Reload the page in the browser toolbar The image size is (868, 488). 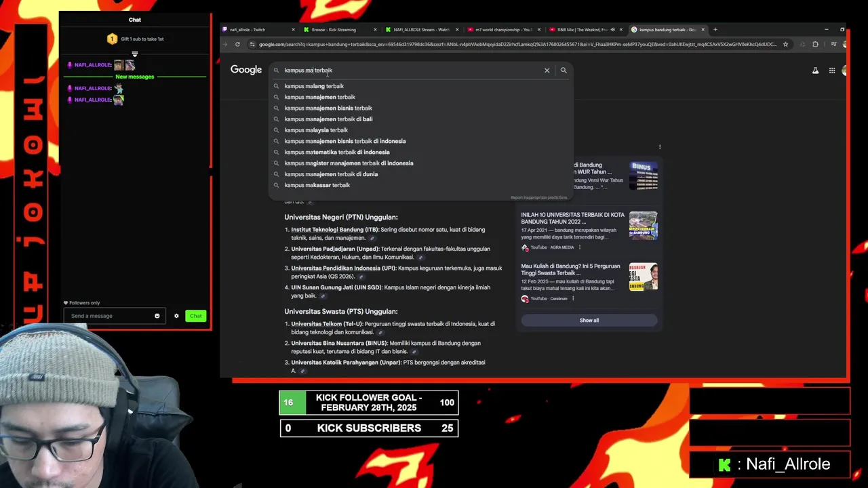pos(237,45)
